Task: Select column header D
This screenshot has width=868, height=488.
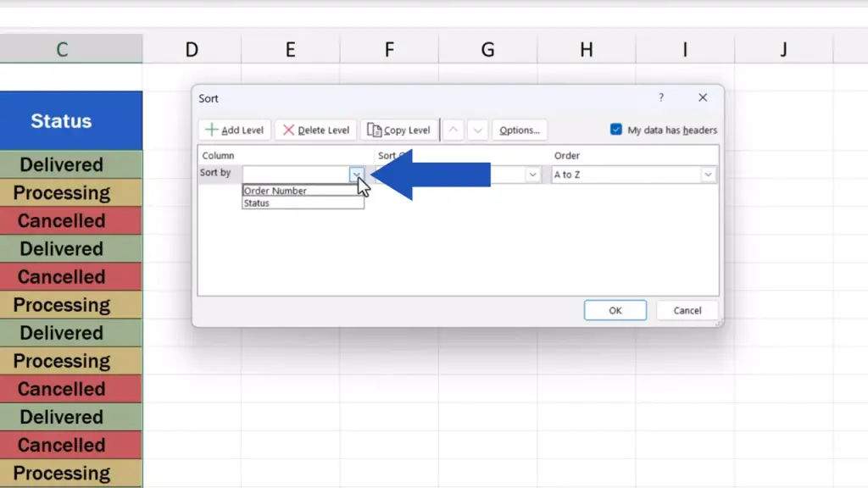Action: tap(192, 50)
